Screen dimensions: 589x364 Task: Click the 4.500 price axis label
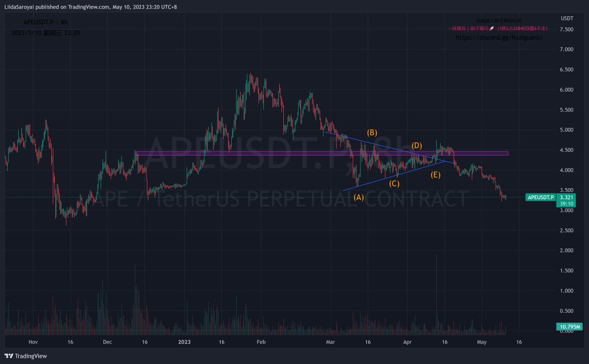566,150
